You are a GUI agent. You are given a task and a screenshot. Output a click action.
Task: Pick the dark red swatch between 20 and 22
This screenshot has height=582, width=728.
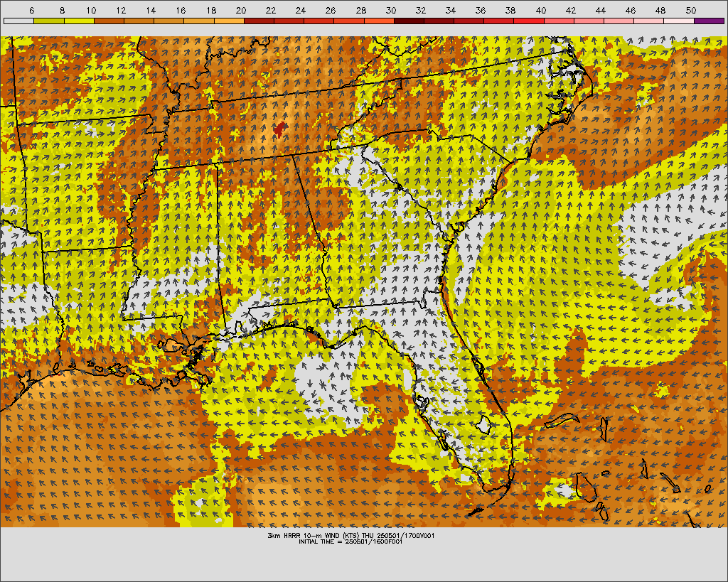[x=259, y=21]
